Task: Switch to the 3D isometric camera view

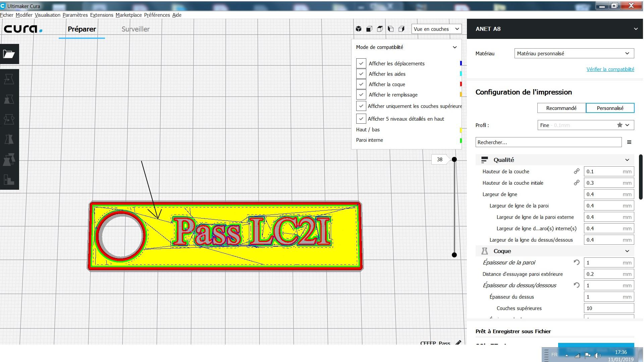Action: pyautogui.click(x=359, y=29)
